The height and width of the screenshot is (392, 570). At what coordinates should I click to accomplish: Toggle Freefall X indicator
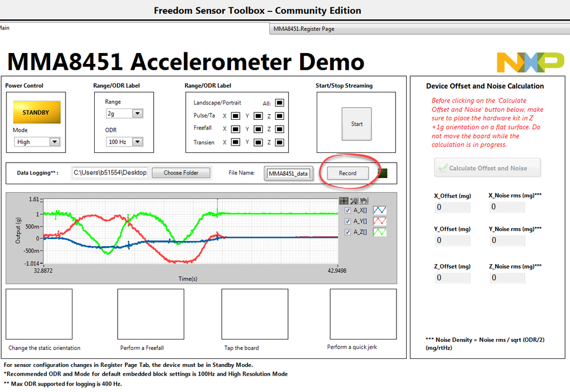click(236, 129)
